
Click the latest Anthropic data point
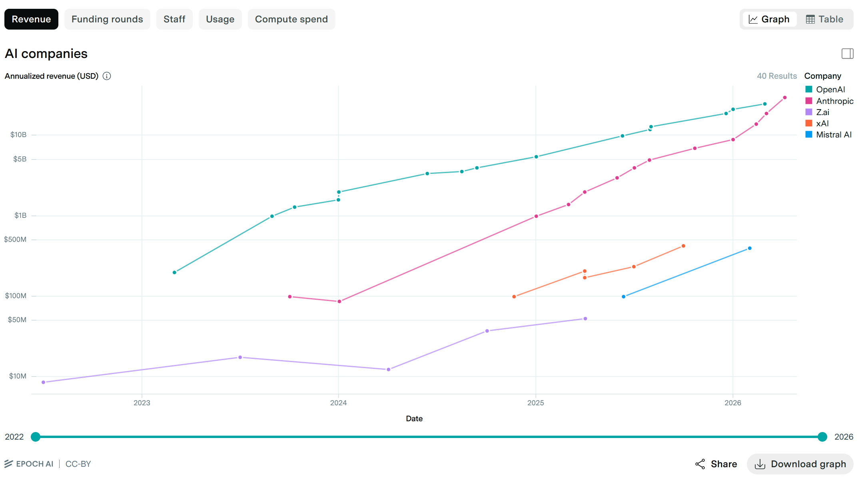point(785,98)
